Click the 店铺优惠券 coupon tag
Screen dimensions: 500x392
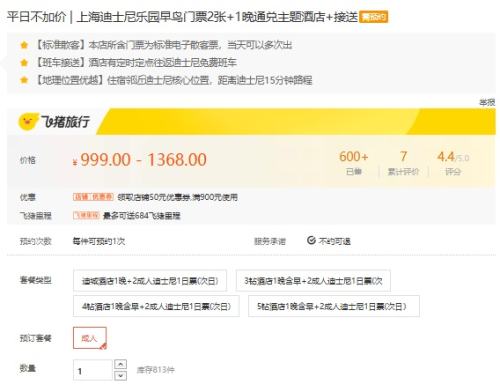click(x=93, y=197)
